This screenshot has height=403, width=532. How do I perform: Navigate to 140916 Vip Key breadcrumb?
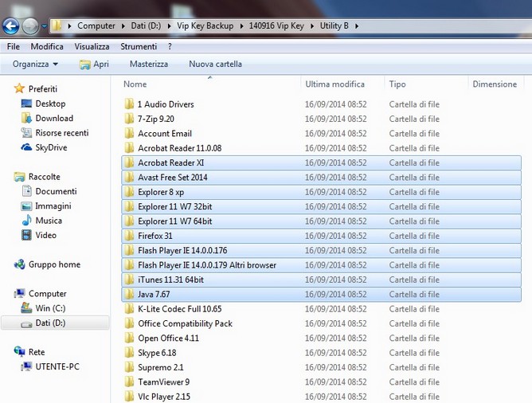point(276,25)
